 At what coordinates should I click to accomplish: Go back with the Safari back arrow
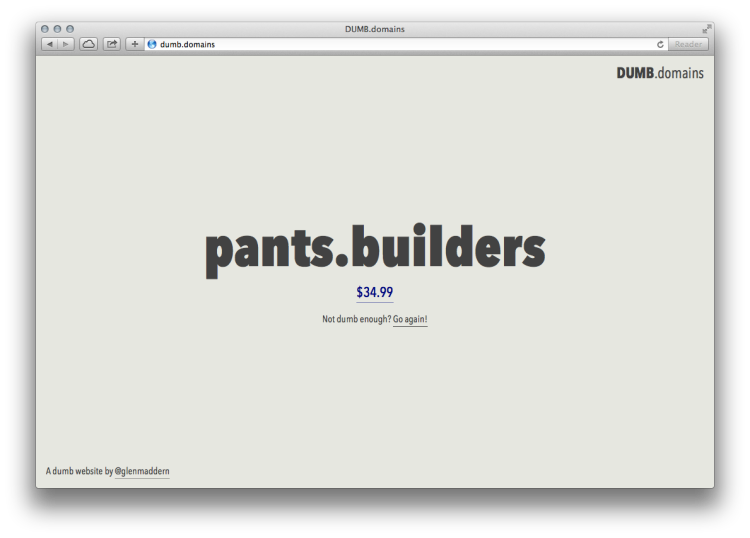(50, 44)
